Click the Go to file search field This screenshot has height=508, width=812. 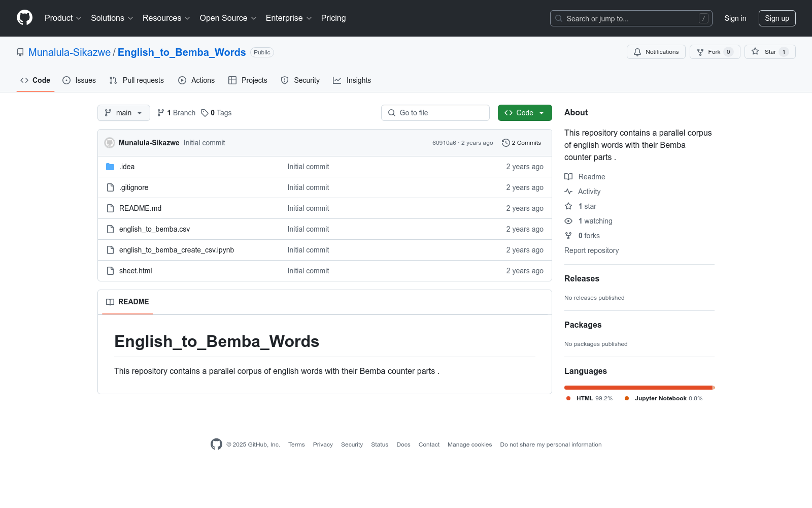435,113
